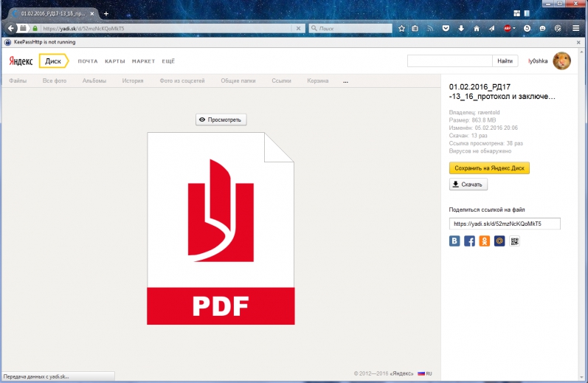Open browser downloads arrow icon
Image resolution: width=588 pixels, height=383 pixels.
click(461, 28)
